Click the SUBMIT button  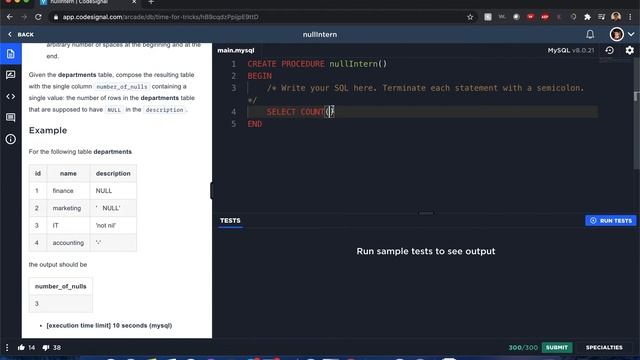click(x=557, y=347)
